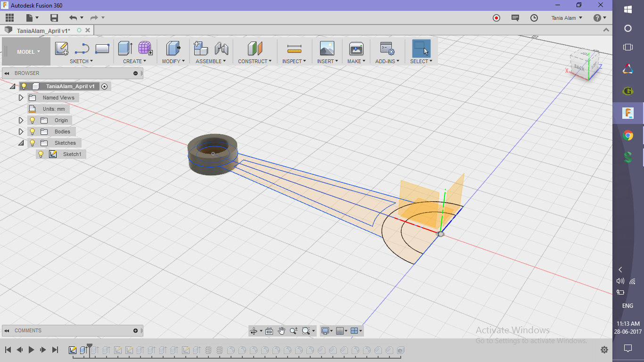Open the job status clock icon

click(x=534, y=18)
